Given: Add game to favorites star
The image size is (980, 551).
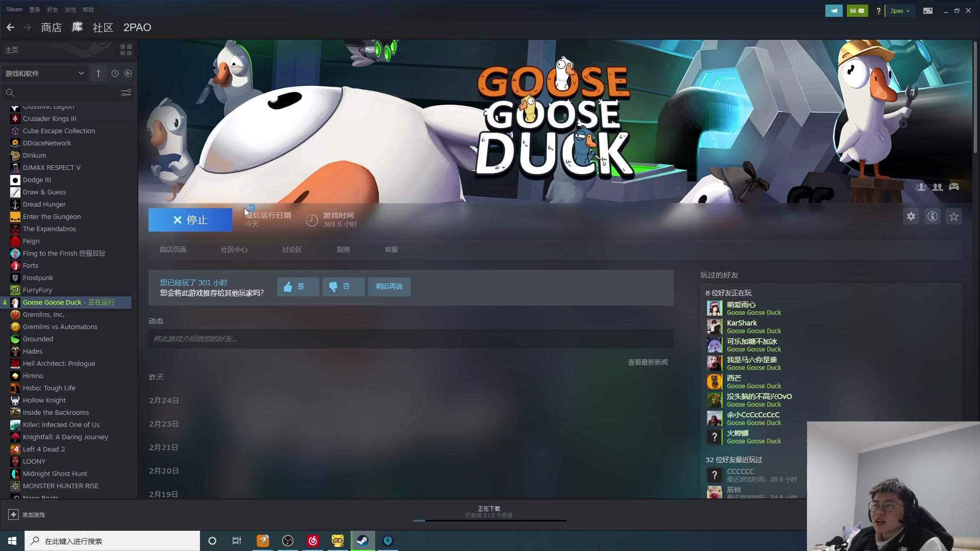Looking at the screenshot, I should 954,217.
